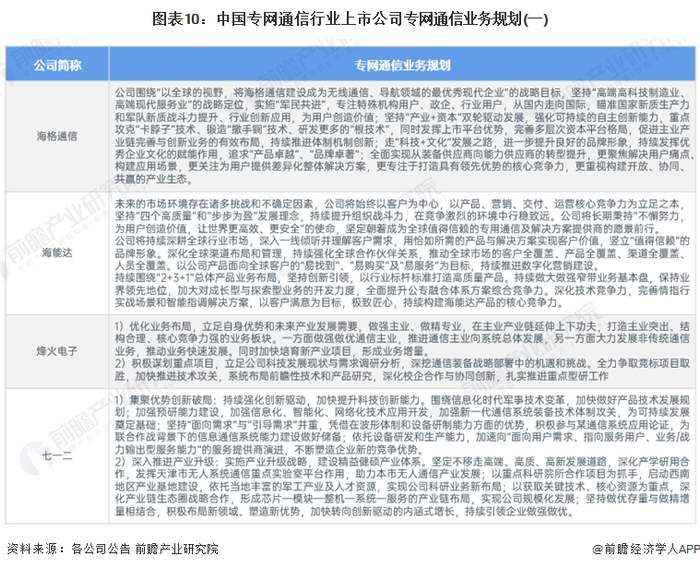
Task: Click the '海能达' company name cell
Action: tap(57, 253)
